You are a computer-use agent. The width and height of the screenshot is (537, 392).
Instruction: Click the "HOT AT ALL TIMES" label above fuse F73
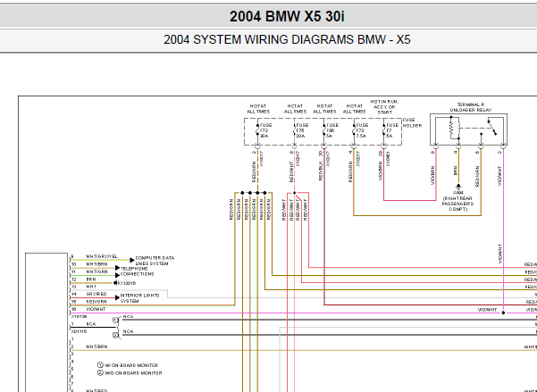point(354,109)
